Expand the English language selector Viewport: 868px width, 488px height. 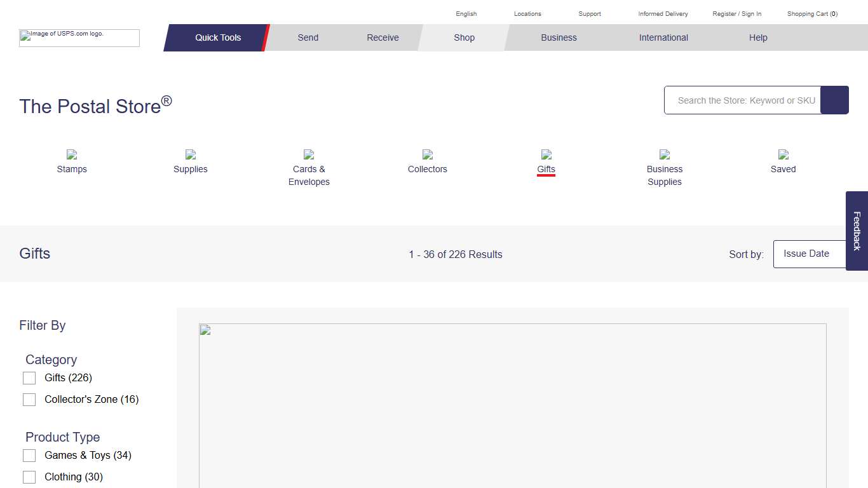(466, 14)
